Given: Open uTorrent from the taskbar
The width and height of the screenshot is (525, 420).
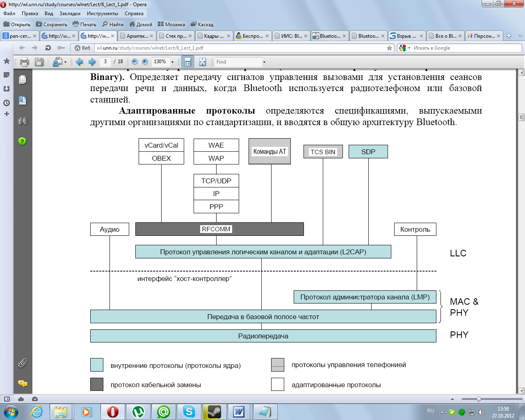Looking at the screenshot, I should [138, 411].
